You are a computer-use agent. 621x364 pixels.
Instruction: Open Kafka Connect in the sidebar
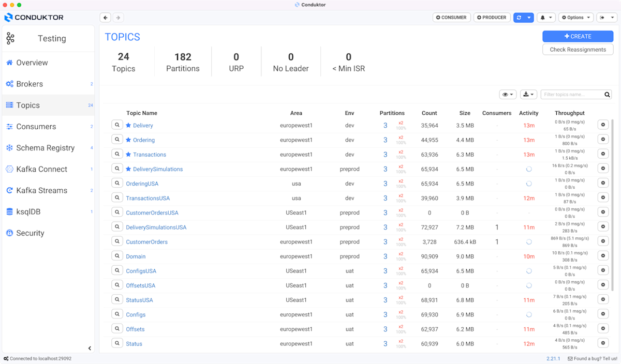[48, 169]
